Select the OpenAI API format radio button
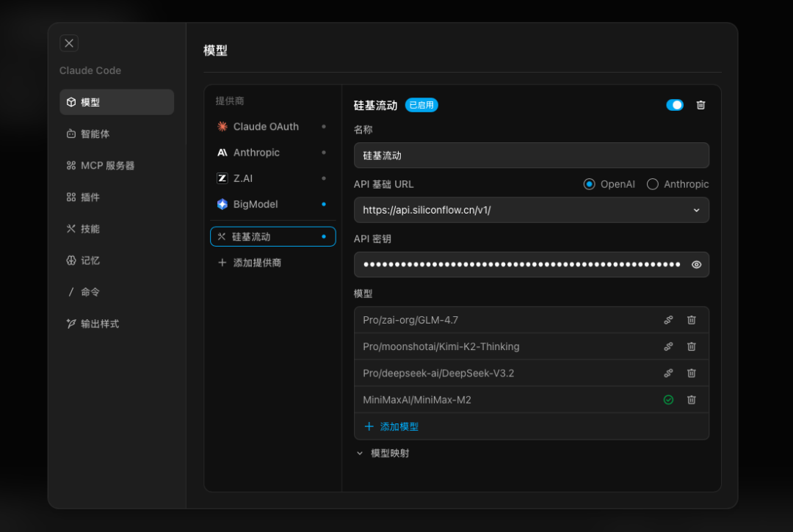The width and height of the screenshot is (793, 532). point(589,184)
